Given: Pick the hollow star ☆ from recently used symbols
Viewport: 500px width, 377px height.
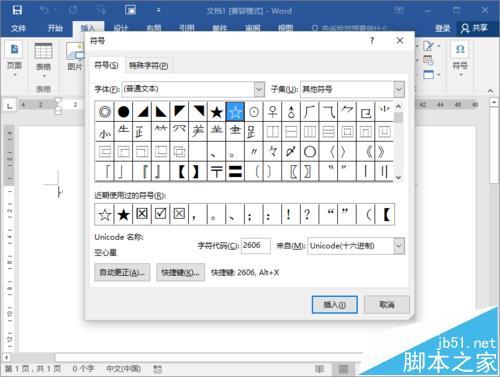Looking at the screenshot, I should pyautogui.click(x=105, y=214).
